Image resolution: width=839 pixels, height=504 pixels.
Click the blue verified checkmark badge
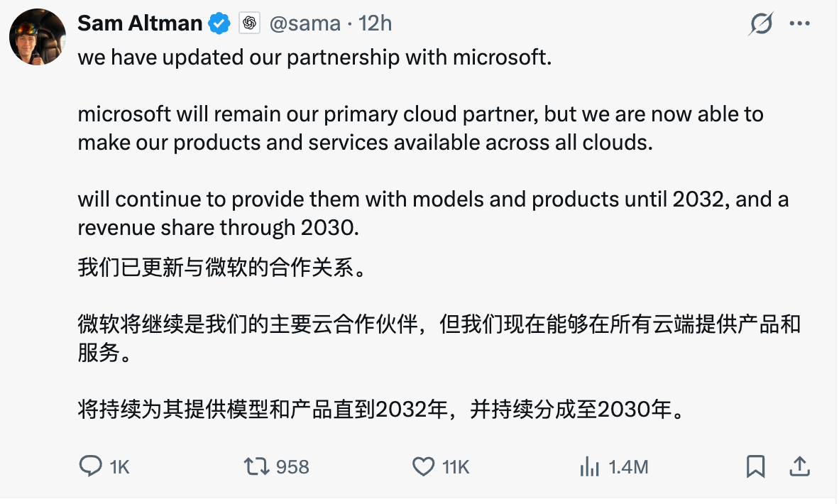tap(219, 24)
